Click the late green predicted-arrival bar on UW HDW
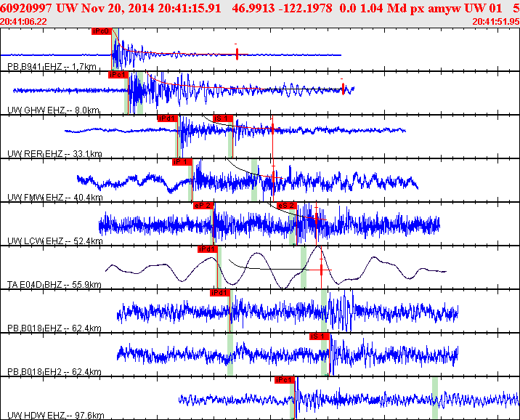The image size is (520, 420). tap(435, 398)
